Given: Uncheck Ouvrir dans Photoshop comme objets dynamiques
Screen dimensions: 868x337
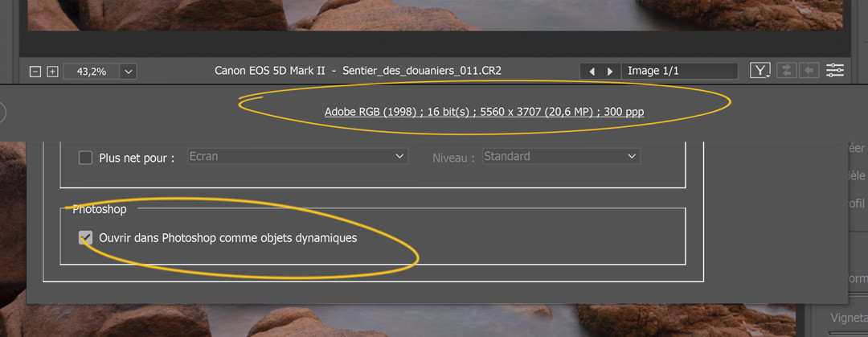Looking at the screenshot, I should tap(85, 238).
